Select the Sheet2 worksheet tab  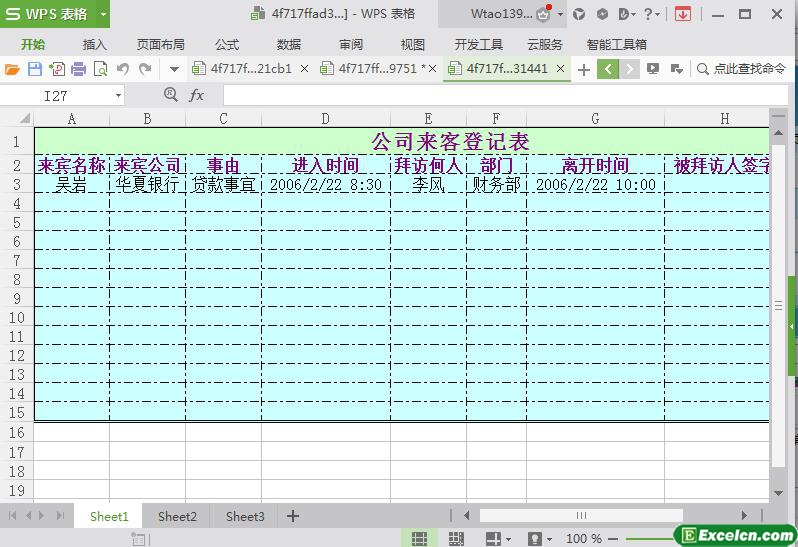[x=177, y=516]
